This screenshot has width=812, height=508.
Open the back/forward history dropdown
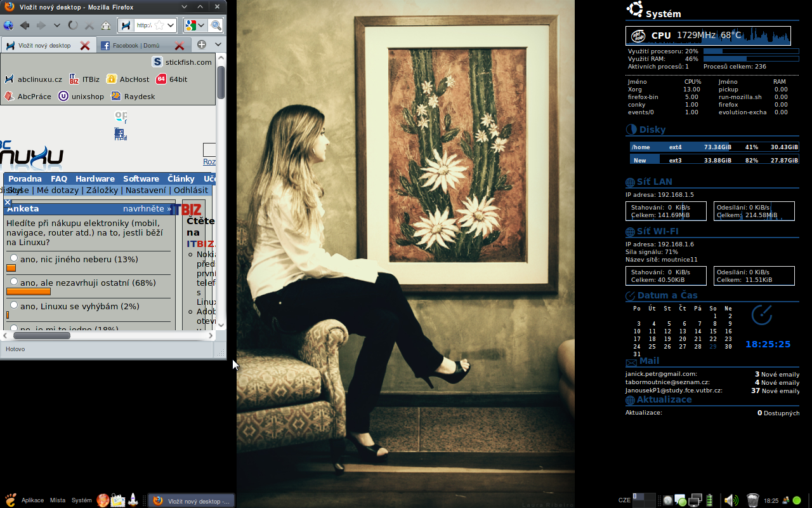56,25
